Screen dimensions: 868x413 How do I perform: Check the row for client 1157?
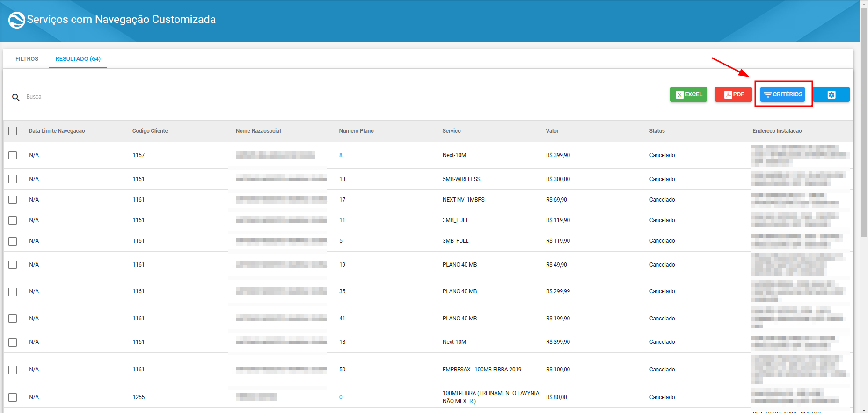point(13,155)
